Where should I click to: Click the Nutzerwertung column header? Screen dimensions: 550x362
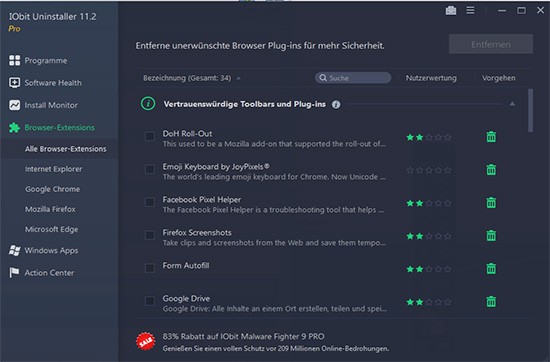pos(431,78)
